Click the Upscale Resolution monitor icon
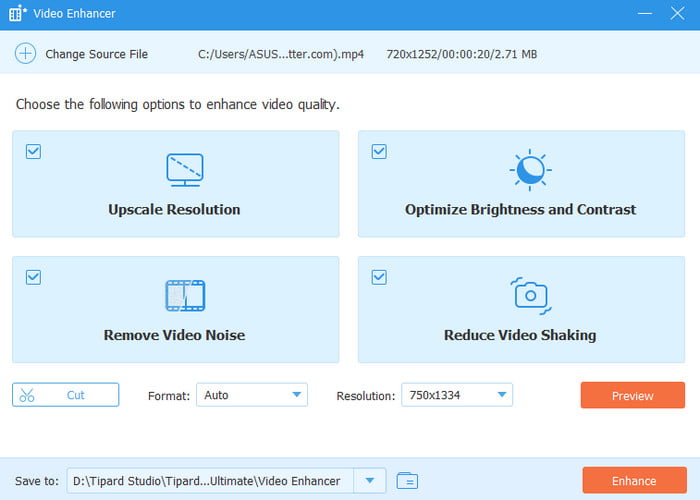Screen dimensions: 700x500 coord(185,170)
